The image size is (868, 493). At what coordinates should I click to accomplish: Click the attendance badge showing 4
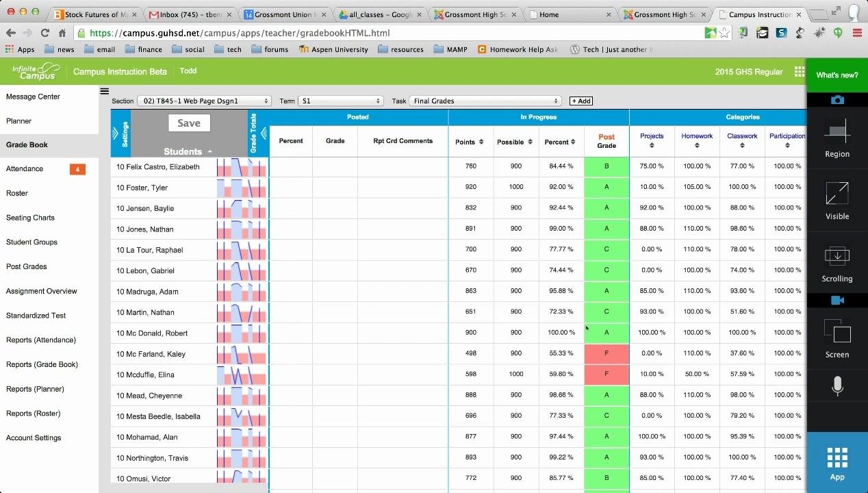pos(77,169)
